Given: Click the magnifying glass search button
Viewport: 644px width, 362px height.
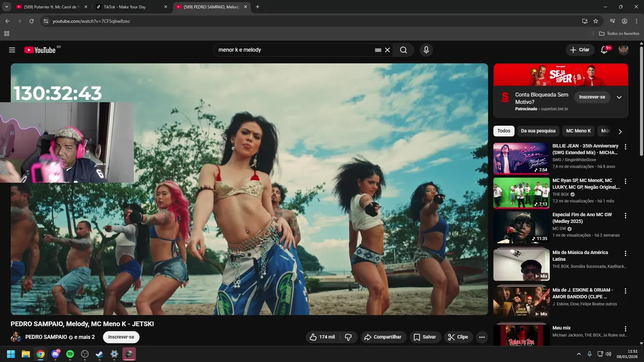Looking at the screenshot, I should (x=404, y=50).
